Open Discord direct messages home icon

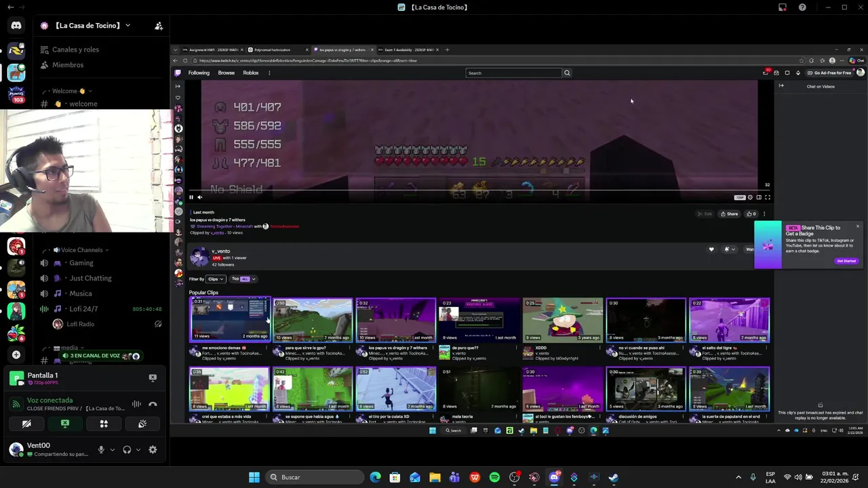click(x=16, y=26)
